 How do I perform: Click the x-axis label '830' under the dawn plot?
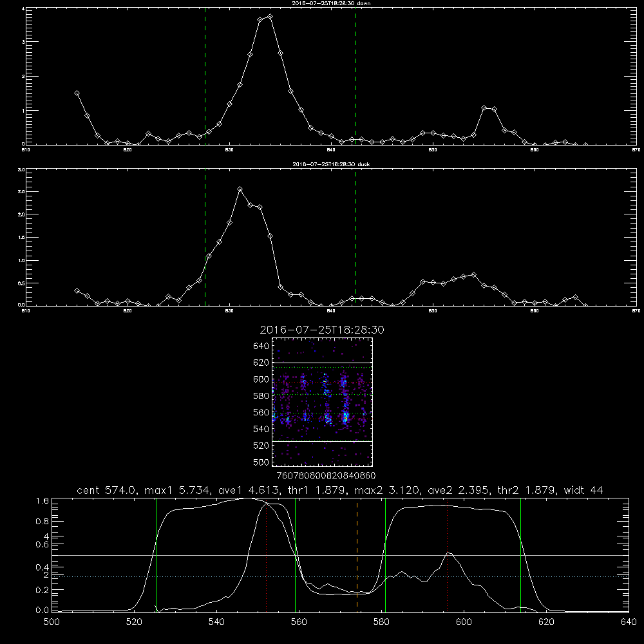coord(230,150)
